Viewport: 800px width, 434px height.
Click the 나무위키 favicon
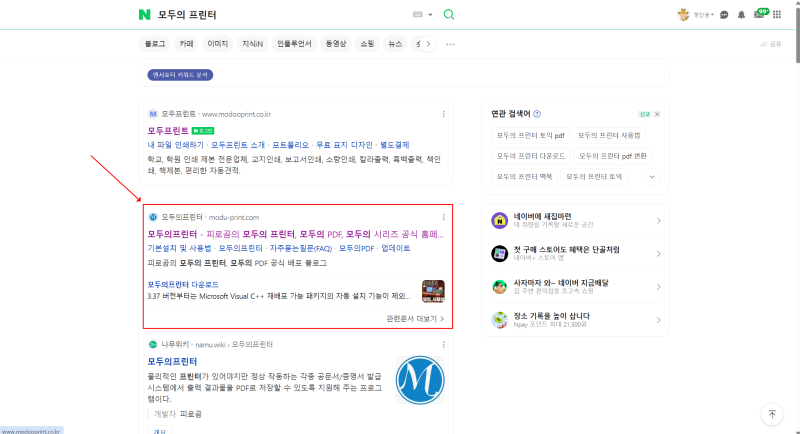(153, 345)
